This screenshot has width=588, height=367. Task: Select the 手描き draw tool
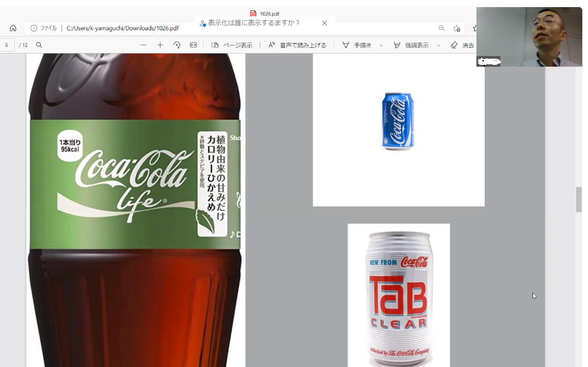coord(358,45)
